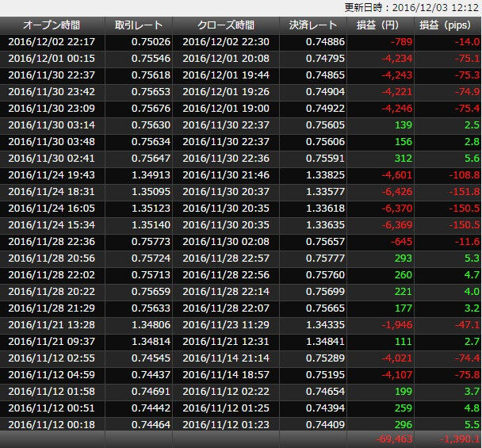Select open time 2016/11/30 03:48
This screenshot has width=482, height=448.
[52, 141]
